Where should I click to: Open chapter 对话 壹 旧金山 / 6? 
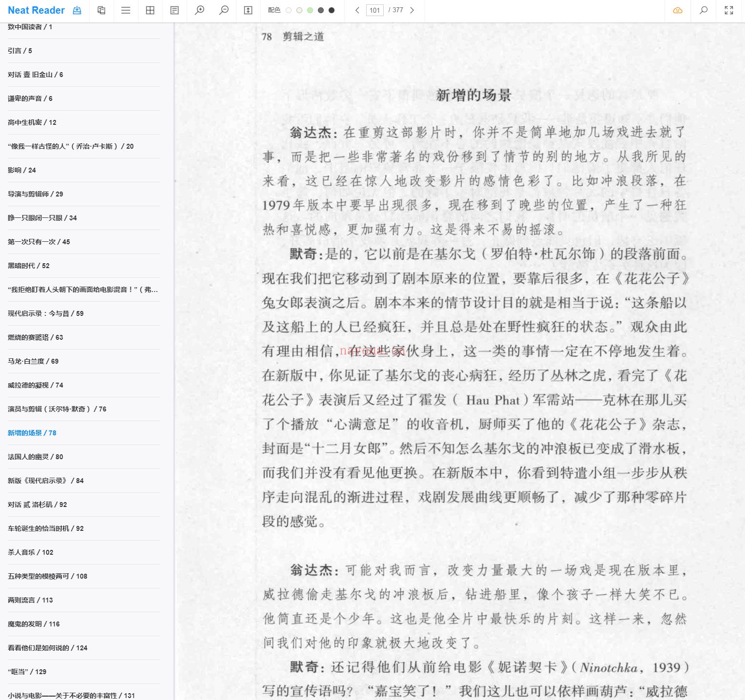click(x=36, y=75)
